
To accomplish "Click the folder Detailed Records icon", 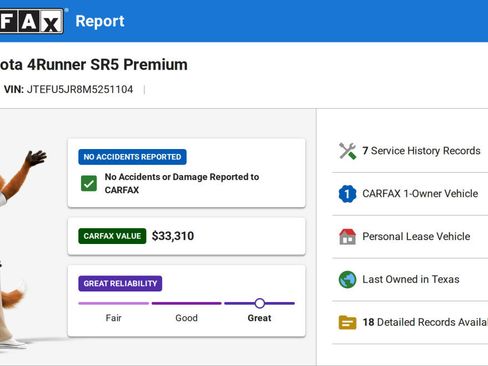I will (x=347, y=322).
